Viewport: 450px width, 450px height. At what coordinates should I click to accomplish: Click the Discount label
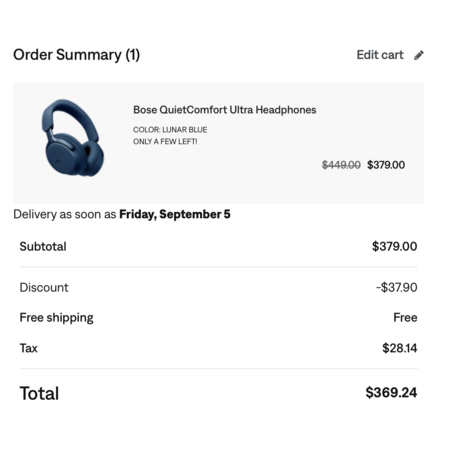tap(44, 287)
